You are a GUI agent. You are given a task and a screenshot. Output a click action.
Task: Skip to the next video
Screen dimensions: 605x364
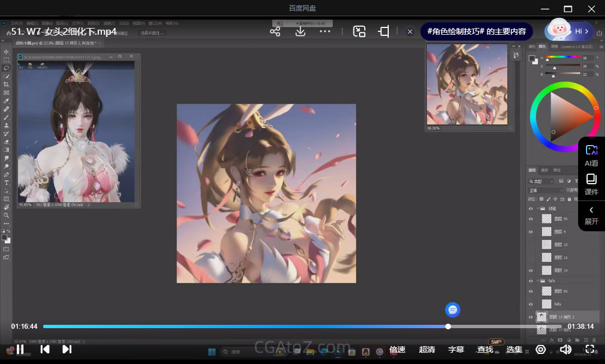(67, 349)
